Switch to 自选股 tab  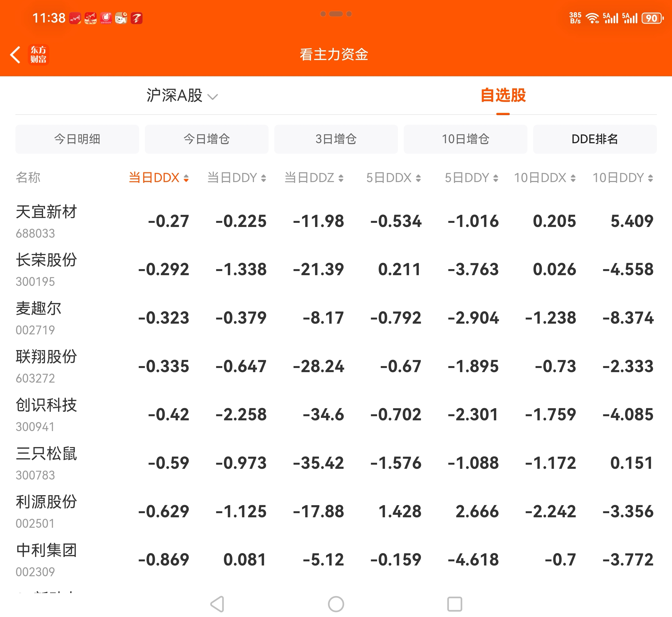tap(503, 96)
